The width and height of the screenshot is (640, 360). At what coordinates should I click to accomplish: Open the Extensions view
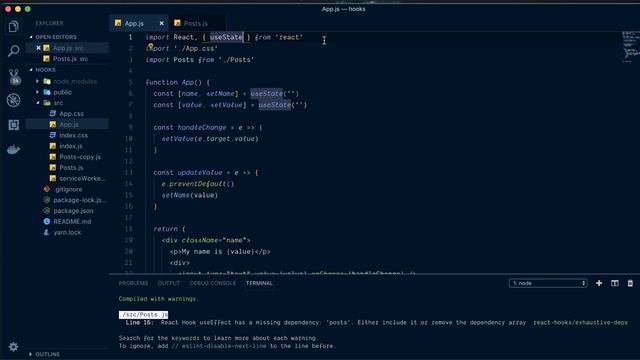coord(13,124)
